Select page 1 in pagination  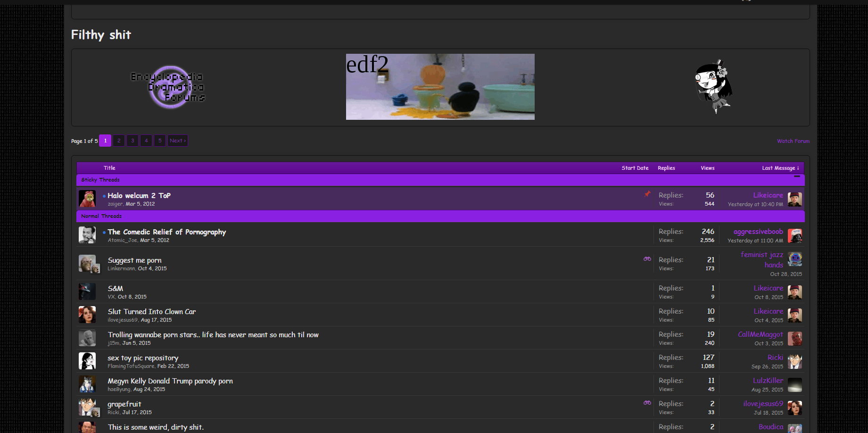point(105,141)
